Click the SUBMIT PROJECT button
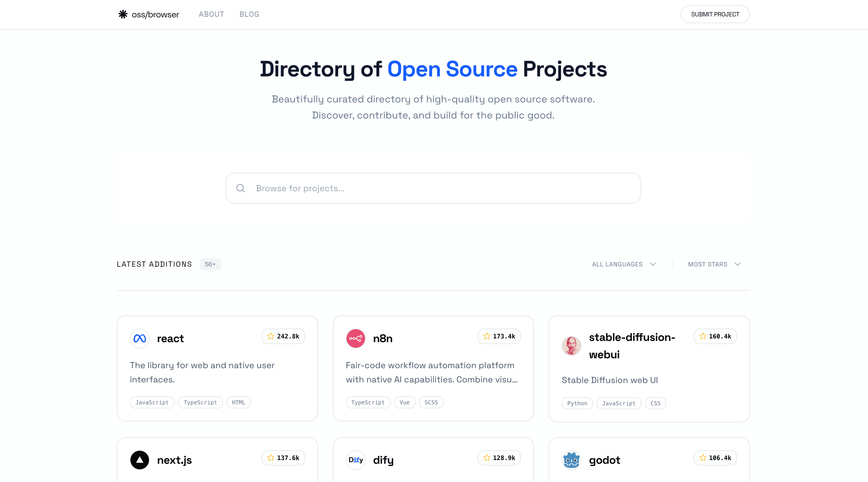The width and height of the screenshot is (868, 482). (715, 14)
